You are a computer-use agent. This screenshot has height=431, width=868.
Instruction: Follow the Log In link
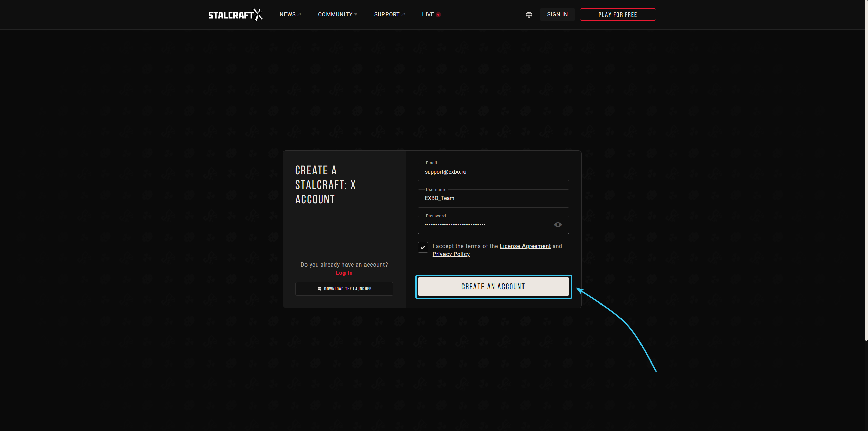point(344,273)
